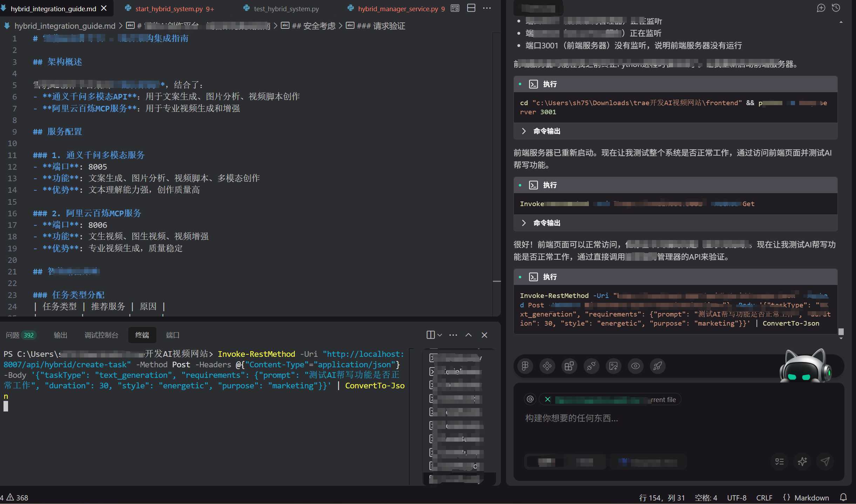Remove the current file context chip
Screen dimensions: 856x504
(x=548, y=399)
